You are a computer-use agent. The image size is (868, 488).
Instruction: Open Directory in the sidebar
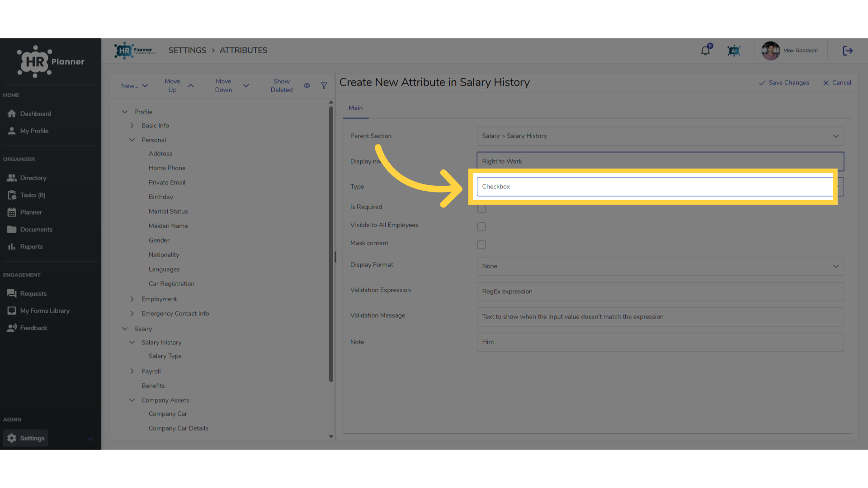pyautogui.click(x=27, y=178)
